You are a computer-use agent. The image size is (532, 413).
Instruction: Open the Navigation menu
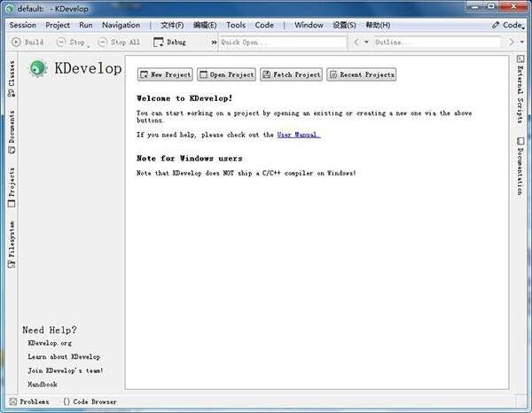[121, 25]
